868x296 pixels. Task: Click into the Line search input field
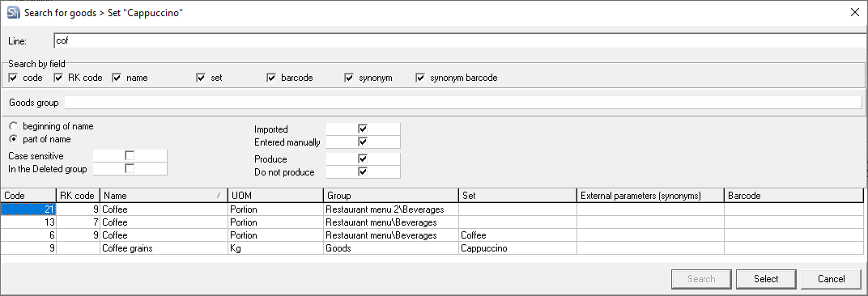click(460, 41)
